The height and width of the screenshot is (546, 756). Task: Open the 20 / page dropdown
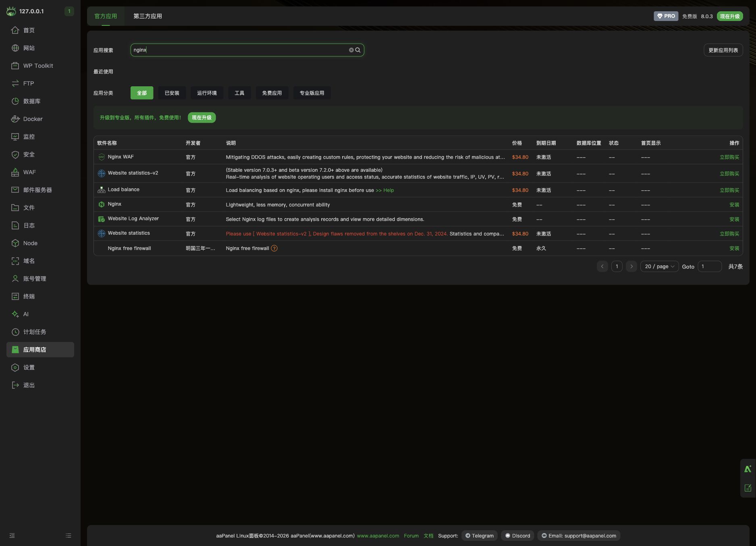click(659, 267)
